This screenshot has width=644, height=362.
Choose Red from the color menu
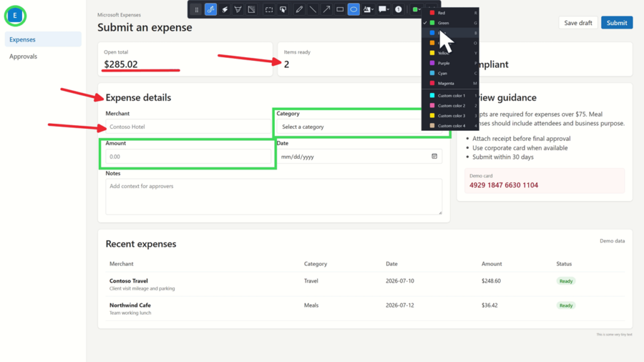(x=450, y=13)
